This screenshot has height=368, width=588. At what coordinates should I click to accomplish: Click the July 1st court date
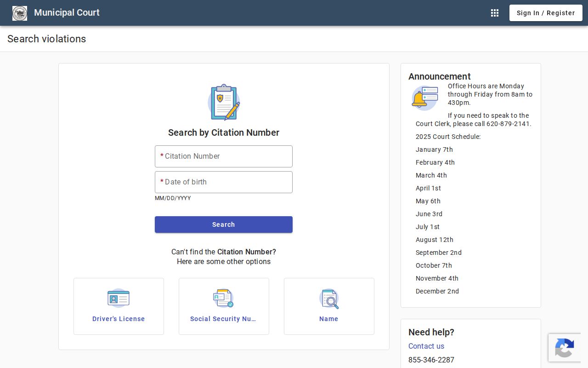[428, 227]
